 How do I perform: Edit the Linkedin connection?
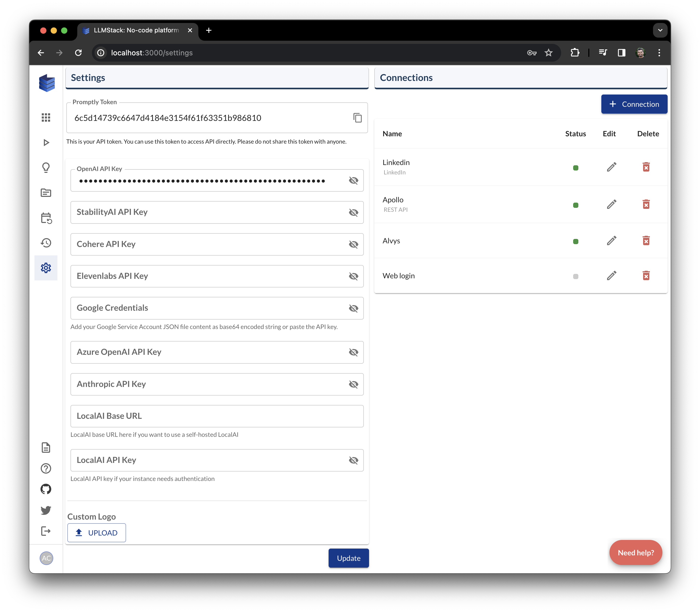pos(611,167)
